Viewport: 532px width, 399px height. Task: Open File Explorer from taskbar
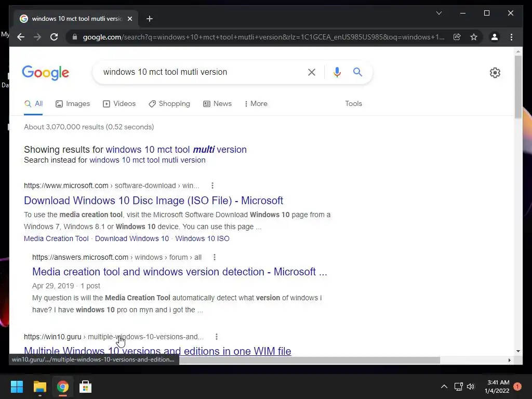tap(39, 387)
